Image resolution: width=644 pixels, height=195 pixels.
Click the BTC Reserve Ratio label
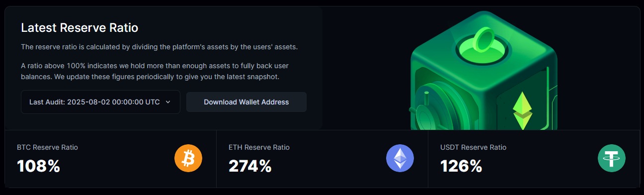[x=47, y=147]
